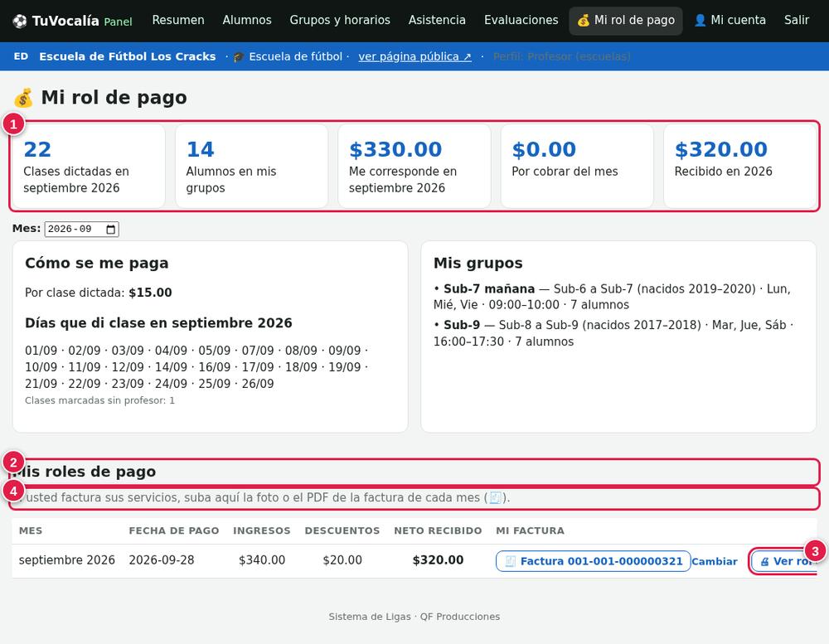Click the person icon next to Mi cuenta
829x644 pixels.
point(700,21)
